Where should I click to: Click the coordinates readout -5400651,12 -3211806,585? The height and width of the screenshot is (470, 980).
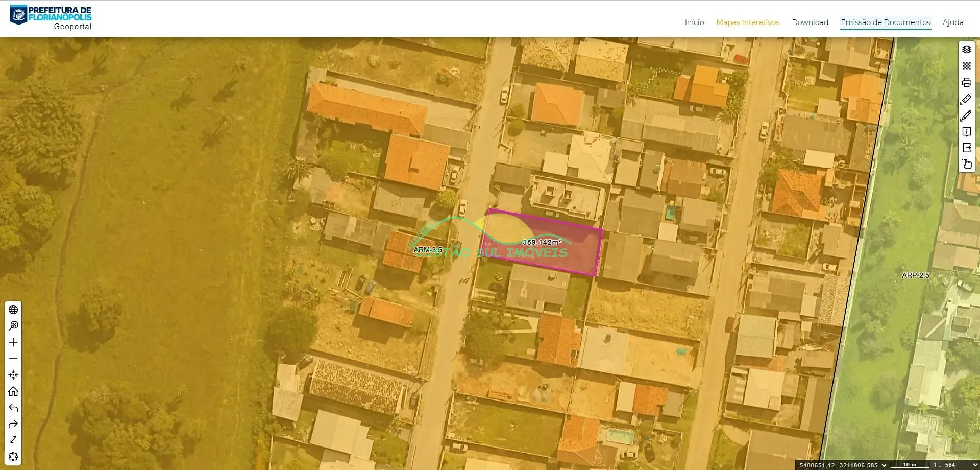pyautogui.click(x=838, y=465)
